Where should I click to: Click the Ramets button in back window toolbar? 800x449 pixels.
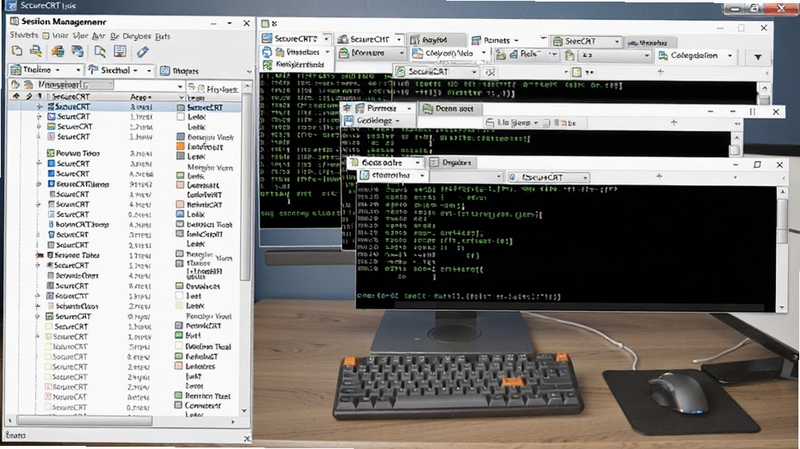click(495, 40)
